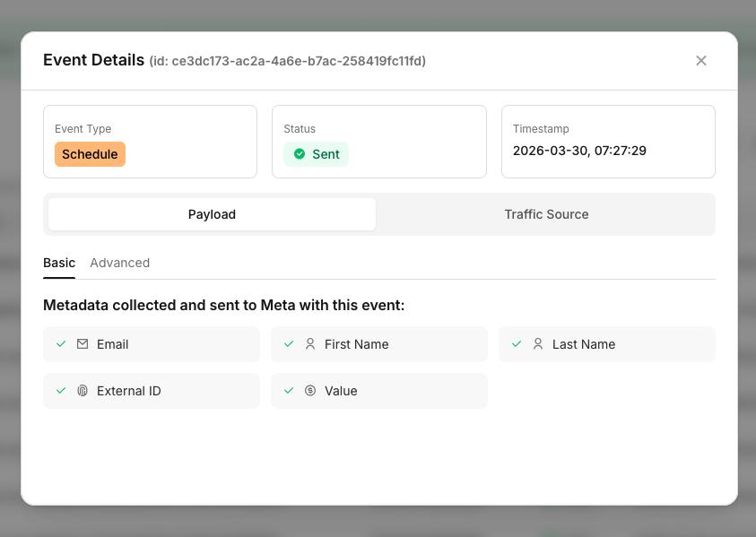756x537 pixels.
Task: Click the green checkmark before External ID
Action: 61,391
